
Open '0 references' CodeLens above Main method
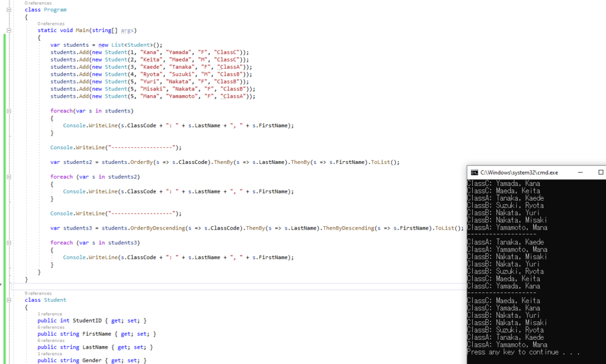click(x=51, y=24)
